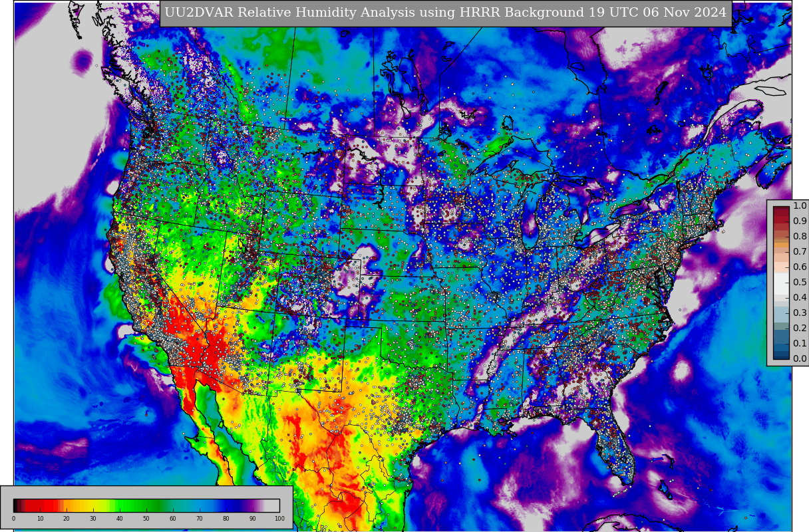Click the 100 tick label on humidity colorbar

[x=279, y=519]
